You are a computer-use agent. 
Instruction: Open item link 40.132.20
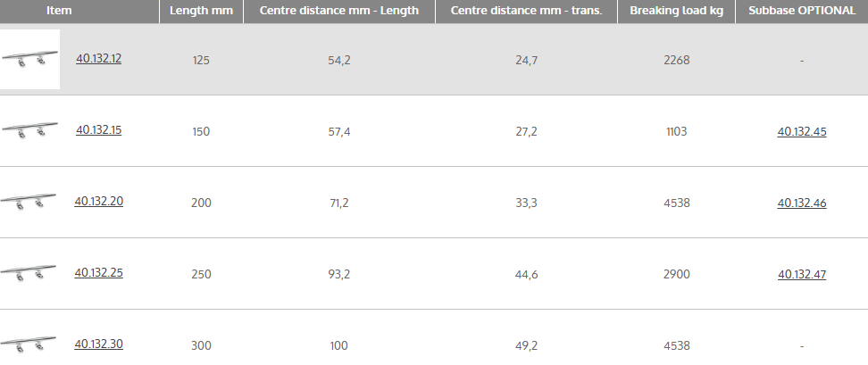(98, 202)
